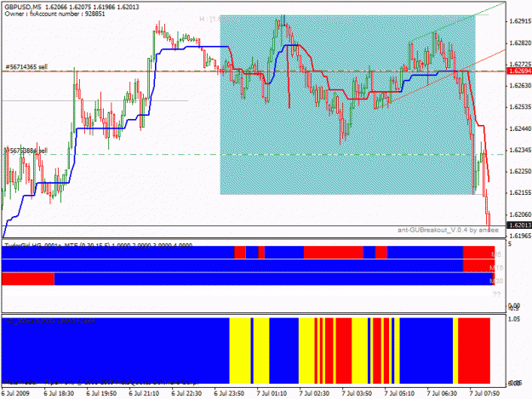This screenshot has height=399, width=532.
Task: Click the 1.61965 price axis label
Action: (x=520, y=236)
